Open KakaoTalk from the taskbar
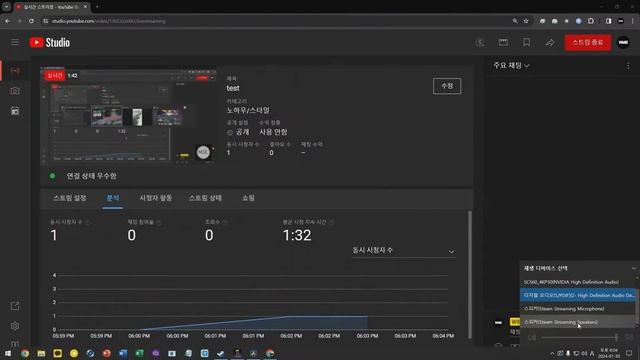Screen dimensions: 640x360 click(x=58, y=353)
